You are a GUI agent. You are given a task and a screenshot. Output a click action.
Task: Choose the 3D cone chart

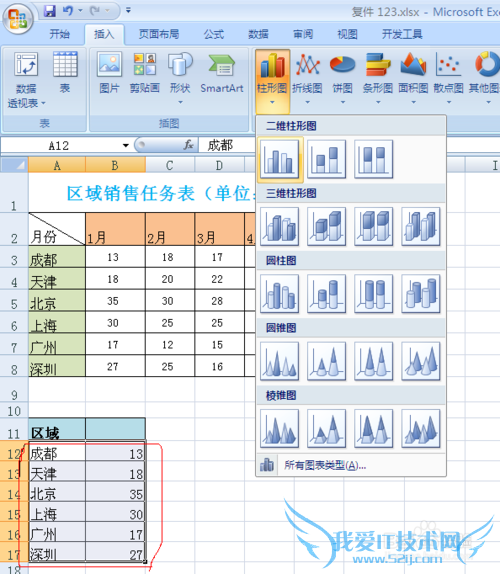pos(421,361)
